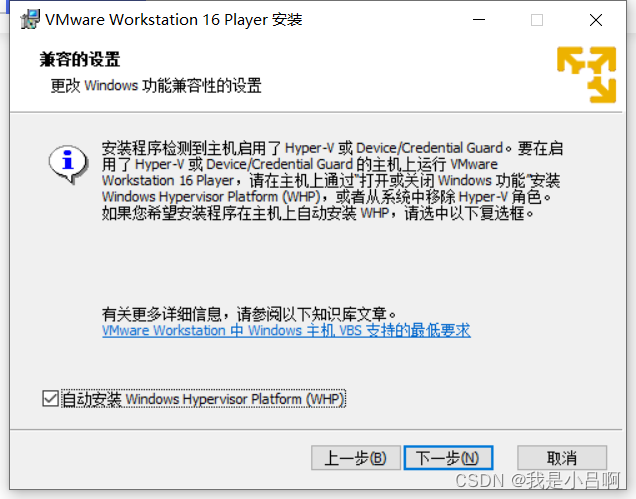Click the text 有关更多详细信息，请参阅以下知识库文章

pyautogui.click(x=249, y=314)
